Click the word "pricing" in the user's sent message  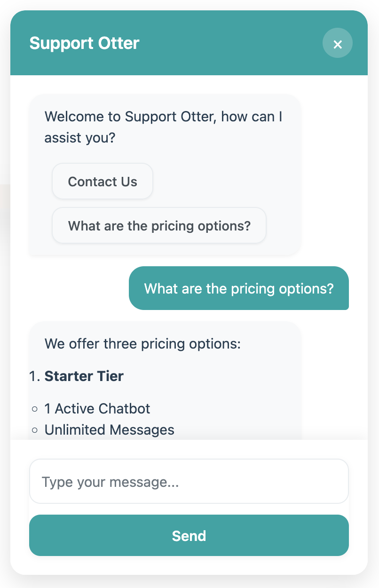pos(253,288)
